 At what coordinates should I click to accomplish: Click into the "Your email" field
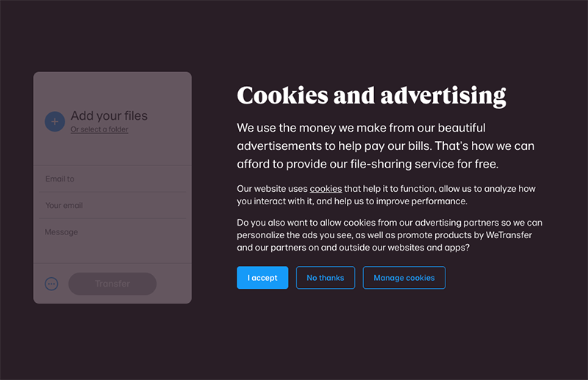coord(112,205)
